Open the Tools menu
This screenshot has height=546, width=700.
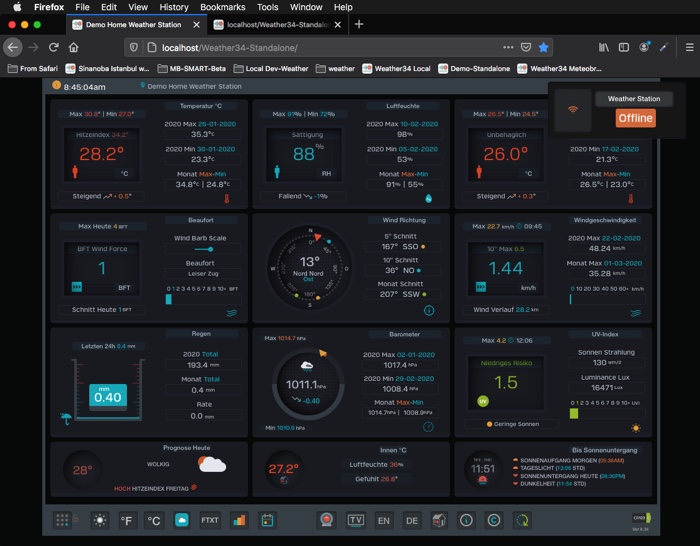(267, 7)
